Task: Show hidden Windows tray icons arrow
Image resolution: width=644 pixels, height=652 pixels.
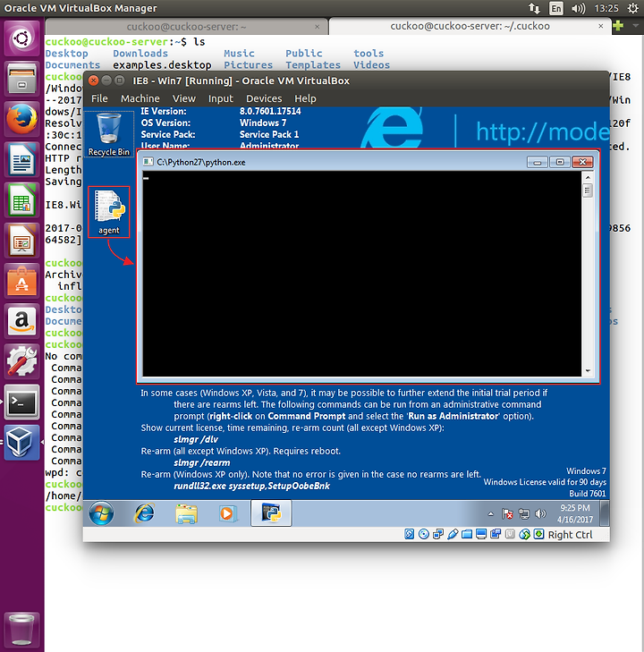Action: pos(490,514)
